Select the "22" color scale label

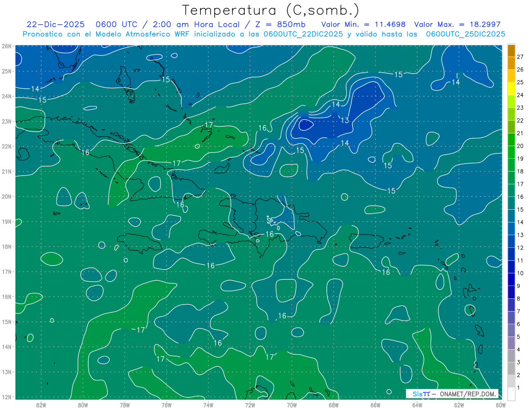(x=520, y=120)
